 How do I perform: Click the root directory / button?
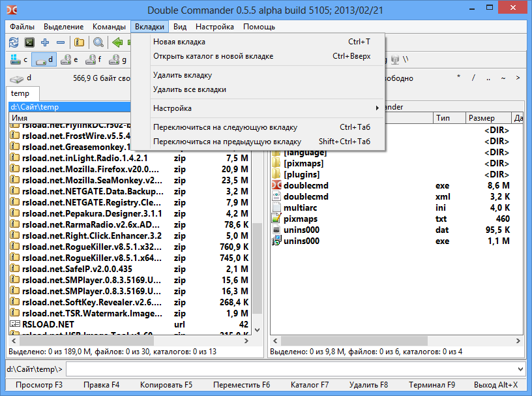point(473,78)
